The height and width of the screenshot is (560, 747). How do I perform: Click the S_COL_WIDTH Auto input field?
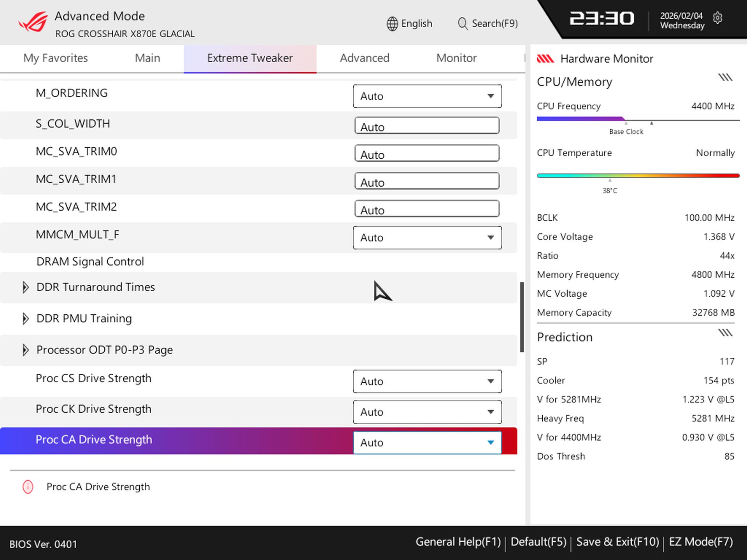(427, 125)
